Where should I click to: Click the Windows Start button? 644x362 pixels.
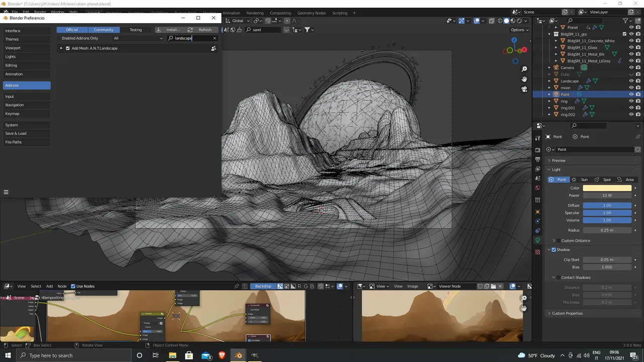8,355
